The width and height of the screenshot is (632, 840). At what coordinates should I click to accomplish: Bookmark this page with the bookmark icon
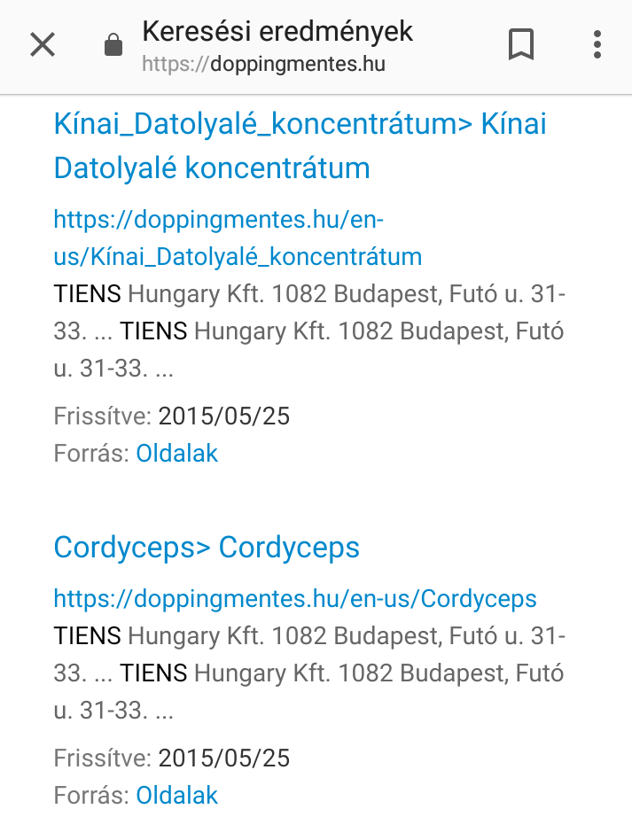click(x=521, y=44)
